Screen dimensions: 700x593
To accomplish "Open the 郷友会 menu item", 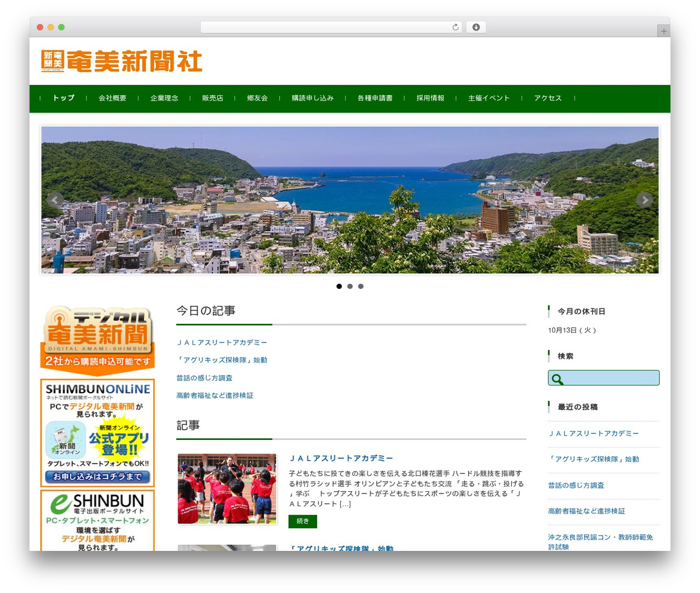I will coord(258,98).
